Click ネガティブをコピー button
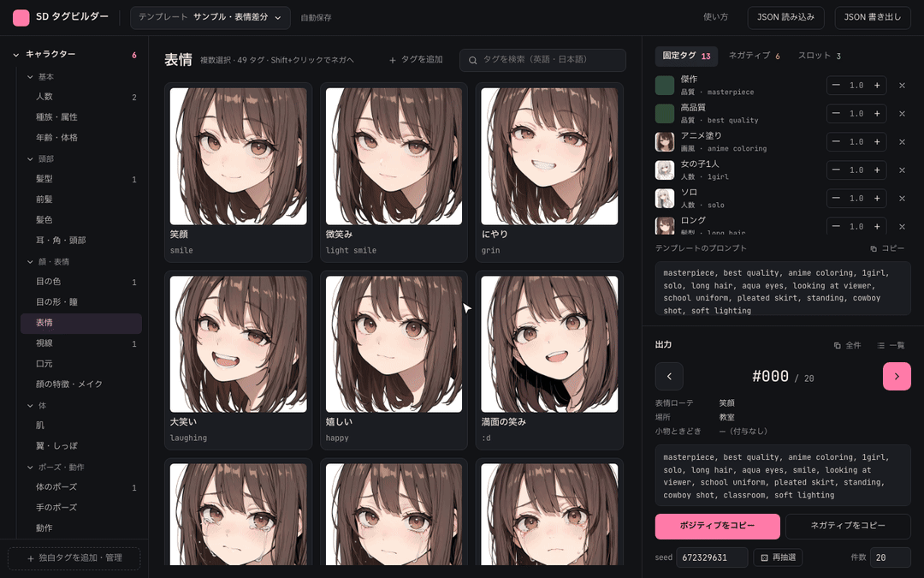924x578 pixels. [848, 526]
